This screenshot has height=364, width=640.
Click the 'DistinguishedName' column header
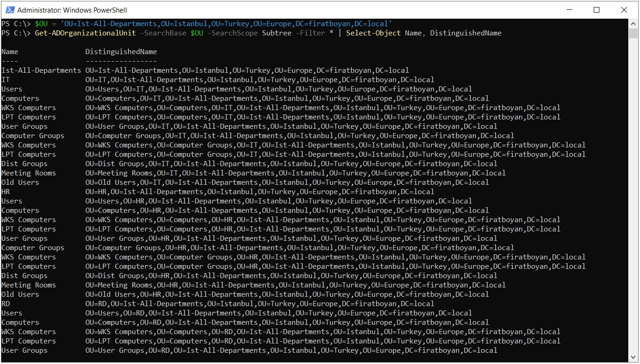tap(121, 52)
